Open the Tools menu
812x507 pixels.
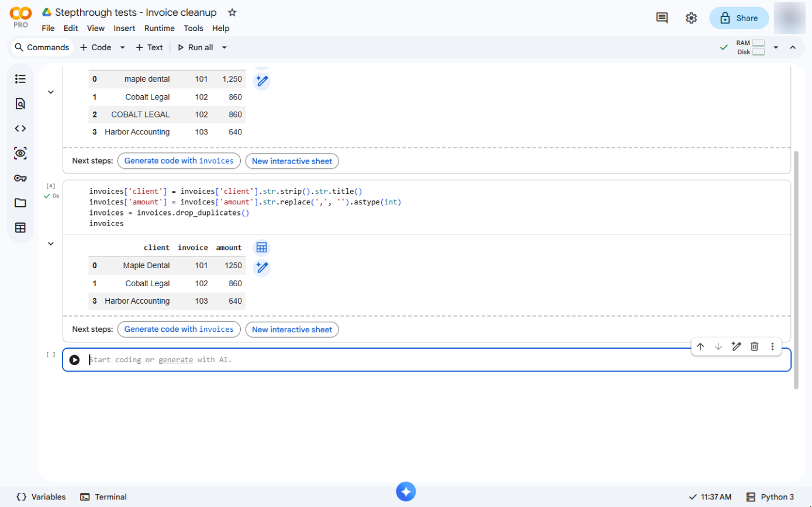(x=194, y=28)
